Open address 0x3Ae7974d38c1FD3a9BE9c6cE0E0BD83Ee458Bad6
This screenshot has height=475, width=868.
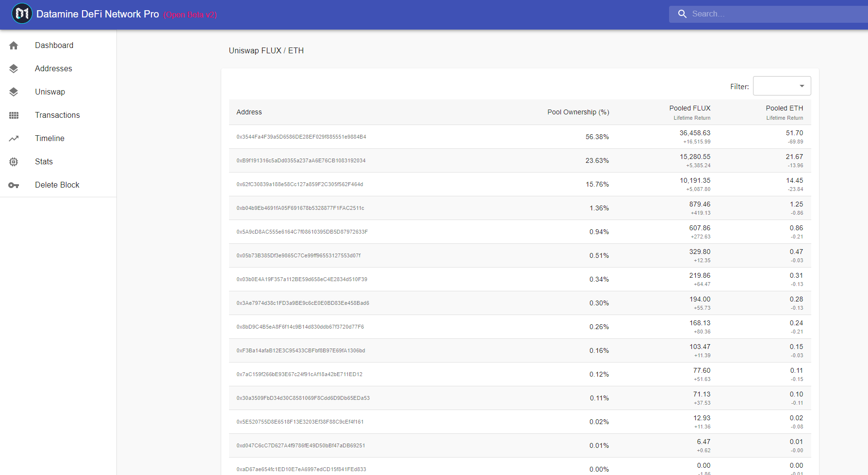(x=303, y=303)
